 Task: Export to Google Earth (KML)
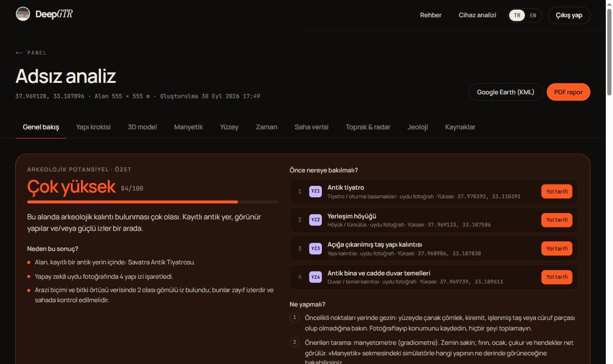506,92
